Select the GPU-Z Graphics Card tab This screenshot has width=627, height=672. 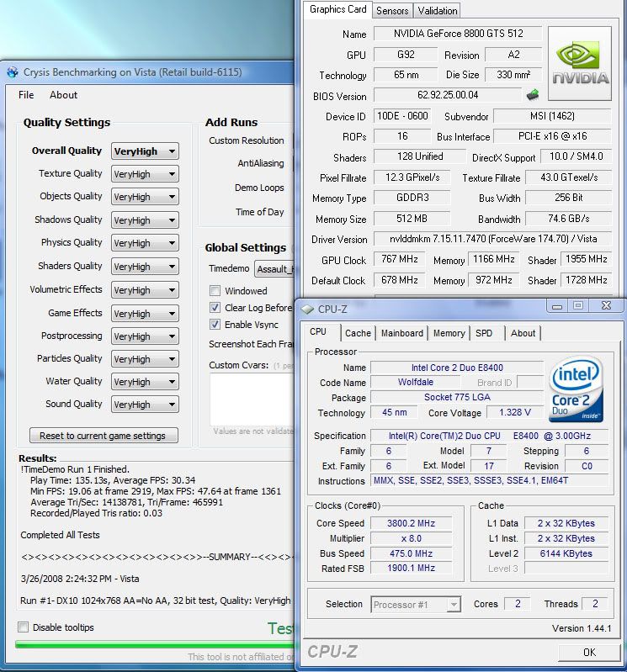click(x=337, y=9)
